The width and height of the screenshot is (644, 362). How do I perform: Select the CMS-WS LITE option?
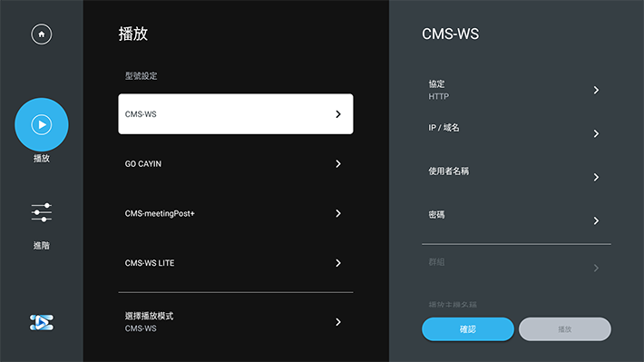coord(236,263)
